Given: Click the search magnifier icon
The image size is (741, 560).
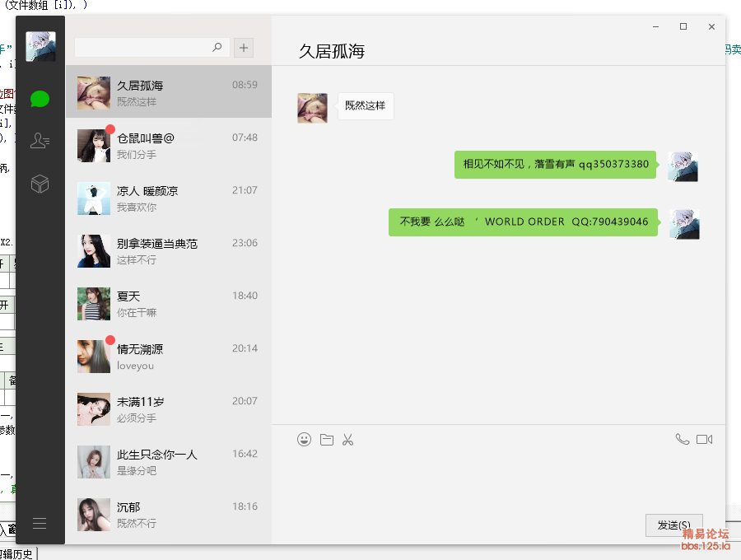Looking at the screenshot, I should coord(217,47).
